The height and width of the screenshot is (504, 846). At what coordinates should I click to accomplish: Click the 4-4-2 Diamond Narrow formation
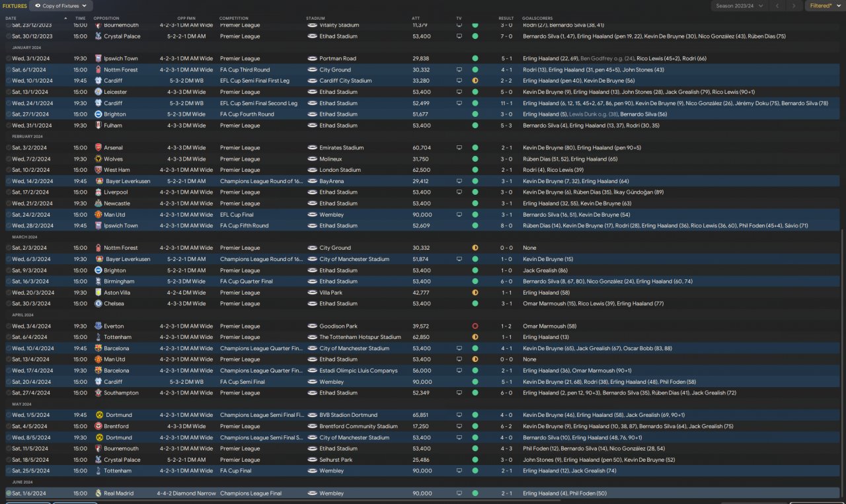click(185, 493)
